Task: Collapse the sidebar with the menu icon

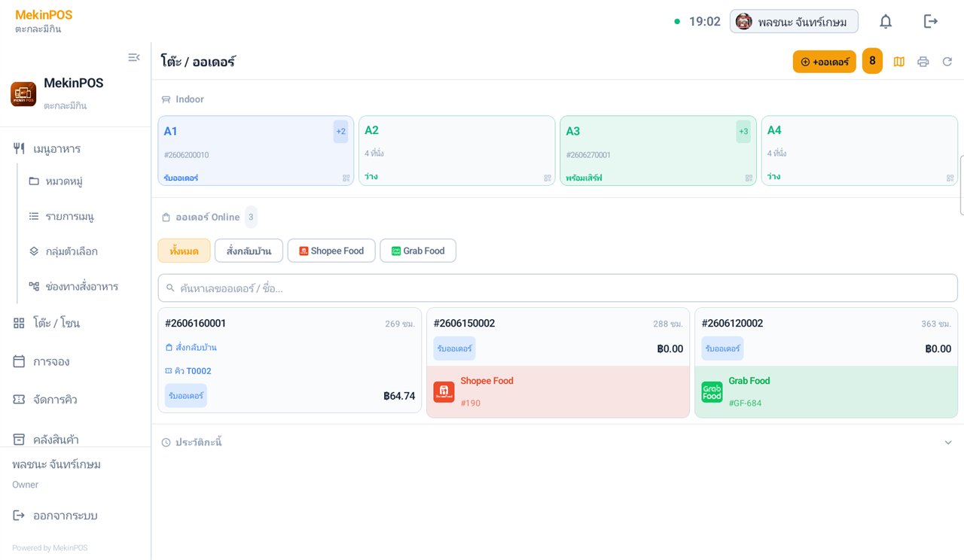Action: [133, 57]
